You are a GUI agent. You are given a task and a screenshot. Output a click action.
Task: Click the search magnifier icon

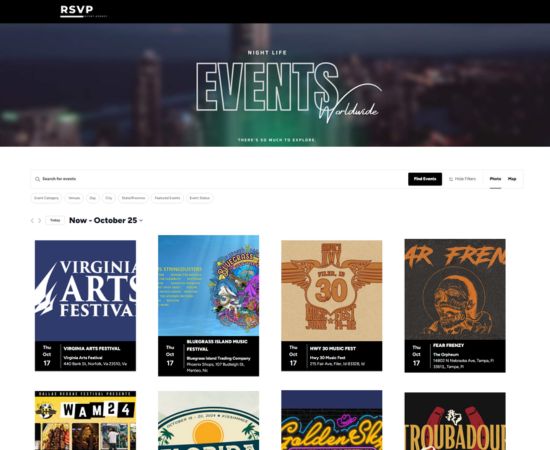(x=37, y=179)
